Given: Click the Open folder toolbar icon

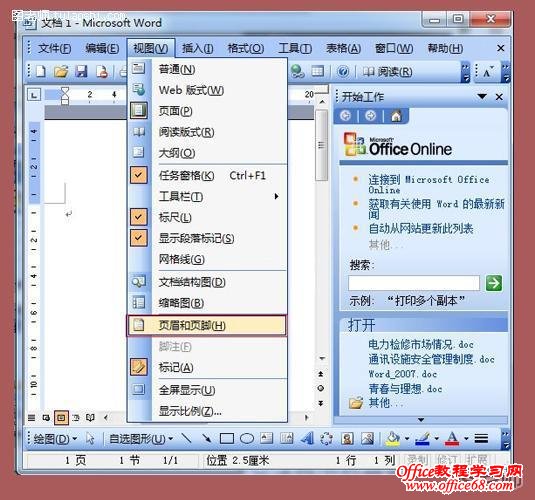Looking at the screenshot, I should 61,71.
